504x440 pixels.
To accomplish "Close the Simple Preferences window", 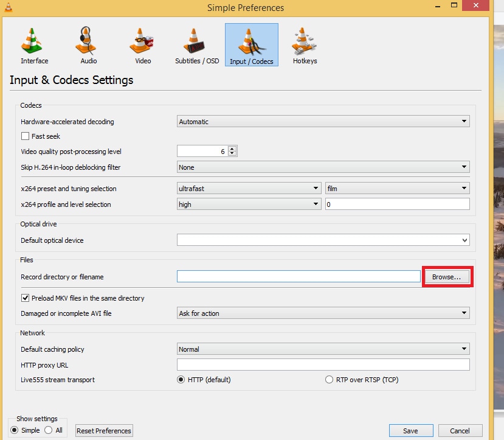I will [476, 5].
